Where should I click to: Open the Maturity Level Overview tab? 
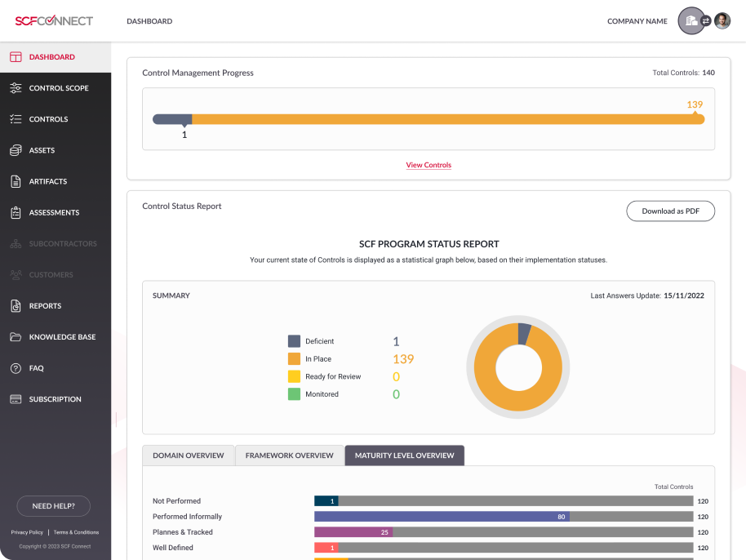[404, 456]
